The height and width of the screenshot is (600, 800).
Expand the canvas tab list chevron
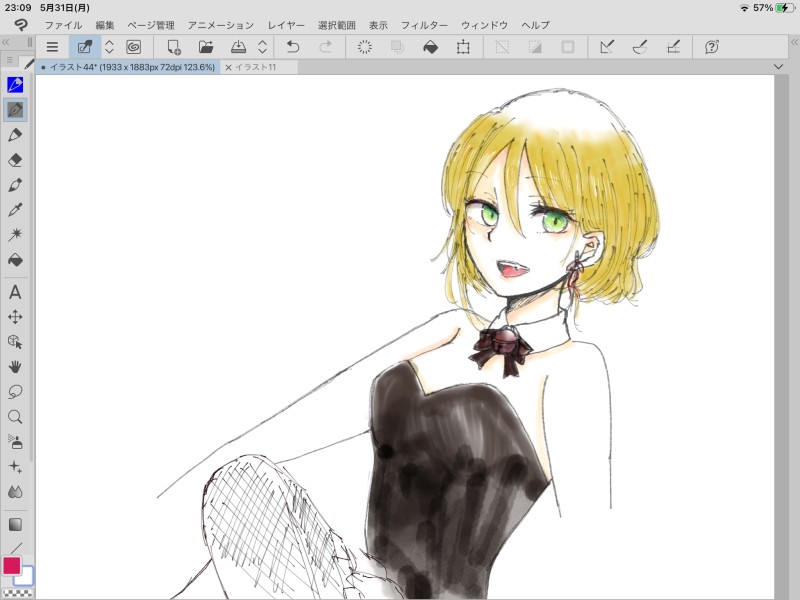[778, 67]
